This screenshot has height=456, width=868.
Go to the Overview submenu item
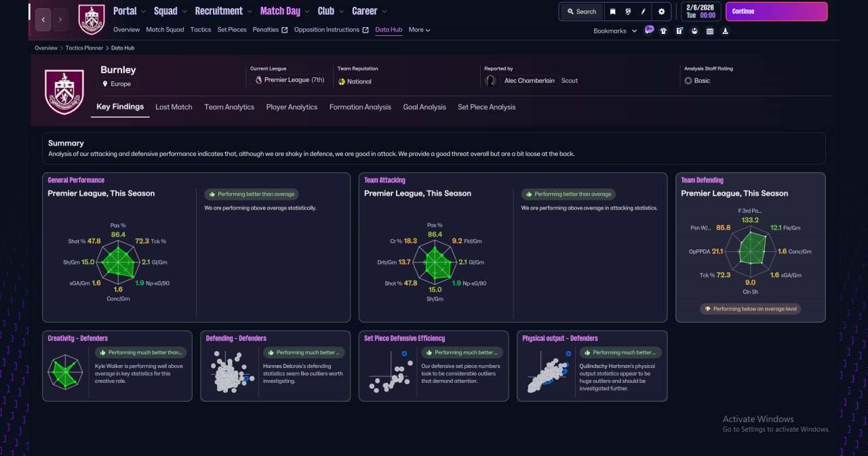(x=126, y=30)
